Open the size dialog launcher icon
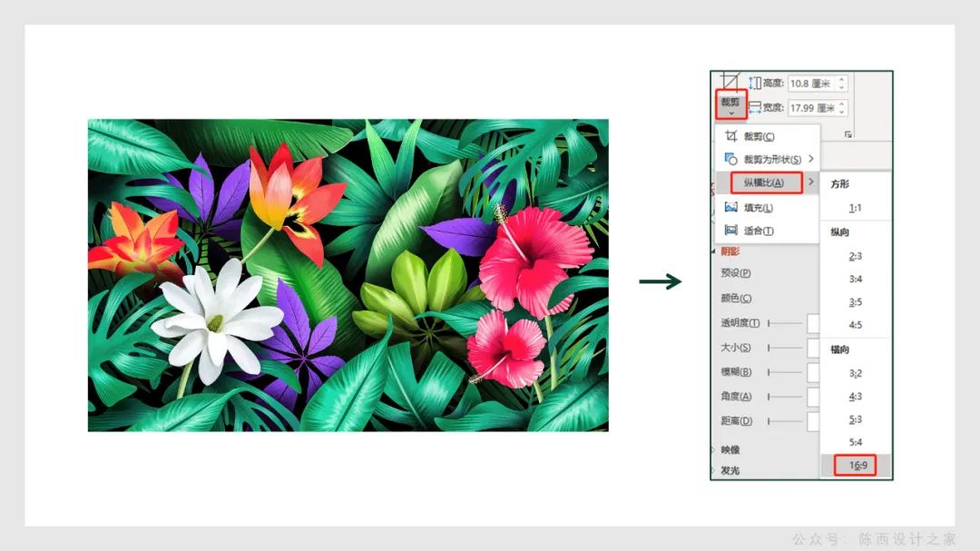Image resolution: width=980 pixels, height=551 pixels. [848, 134]
